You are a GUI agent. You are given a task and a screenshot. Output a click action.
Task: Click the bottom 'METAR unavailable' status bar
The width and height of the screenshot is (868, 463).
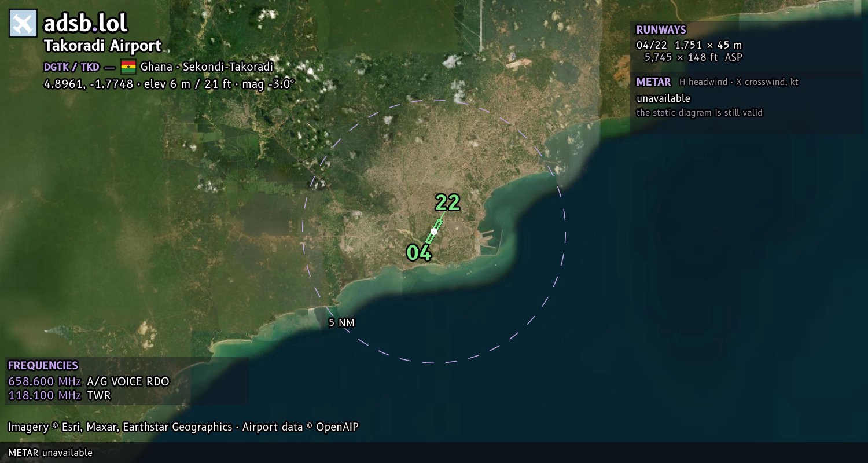click(434, 453)
